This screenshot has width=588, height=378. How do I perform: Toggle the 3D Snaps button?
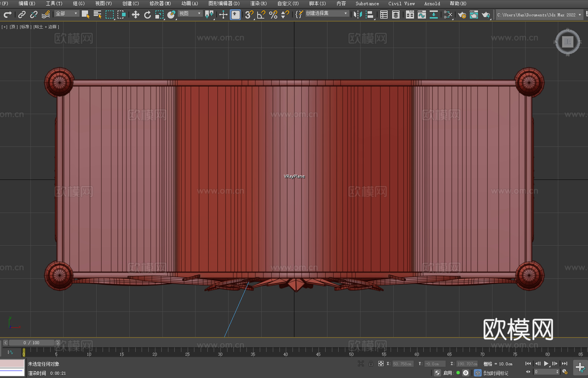click(249, 14)
